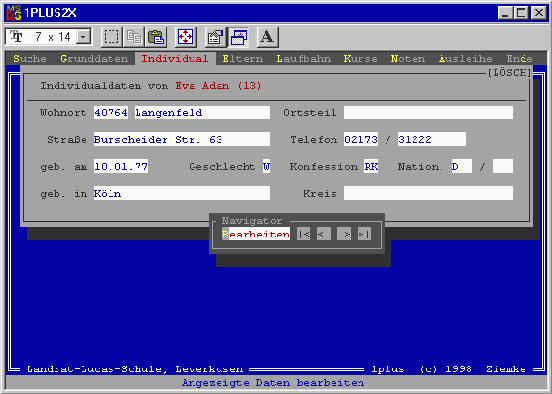Click the empty second Nation field
The image size is (552, 394).
click(503, 166)
